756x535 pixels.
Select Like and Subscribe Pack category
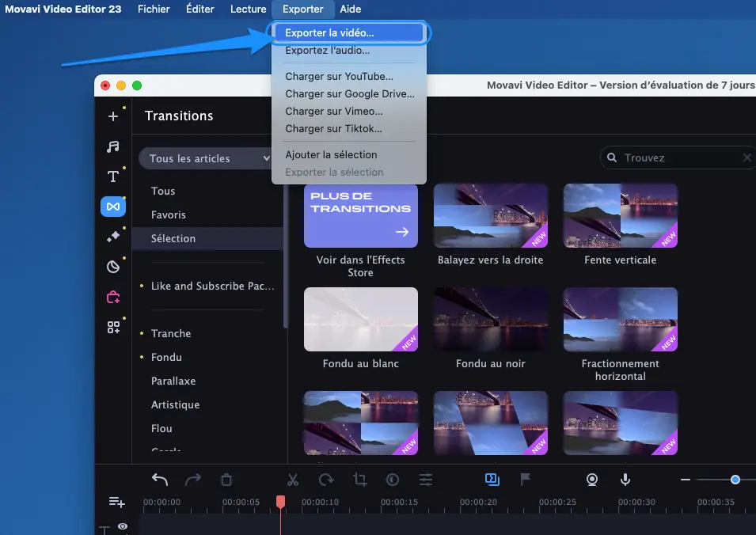(x=207, y=286)
